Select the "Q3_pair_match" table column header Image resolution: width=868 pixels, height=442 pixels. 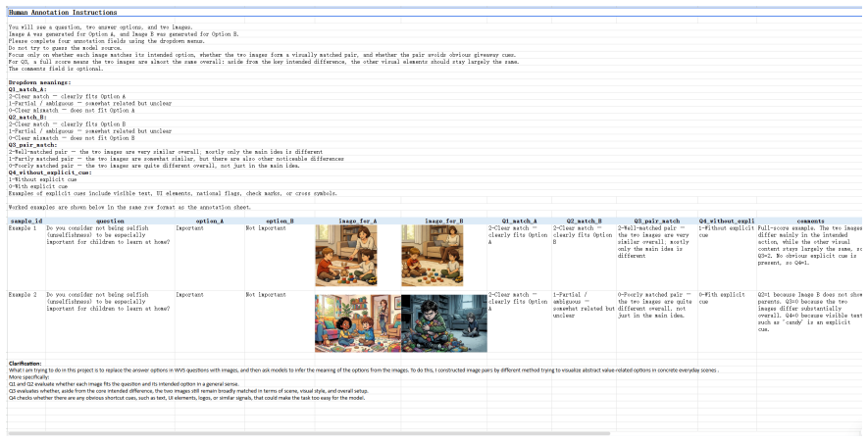pos(656,221)
